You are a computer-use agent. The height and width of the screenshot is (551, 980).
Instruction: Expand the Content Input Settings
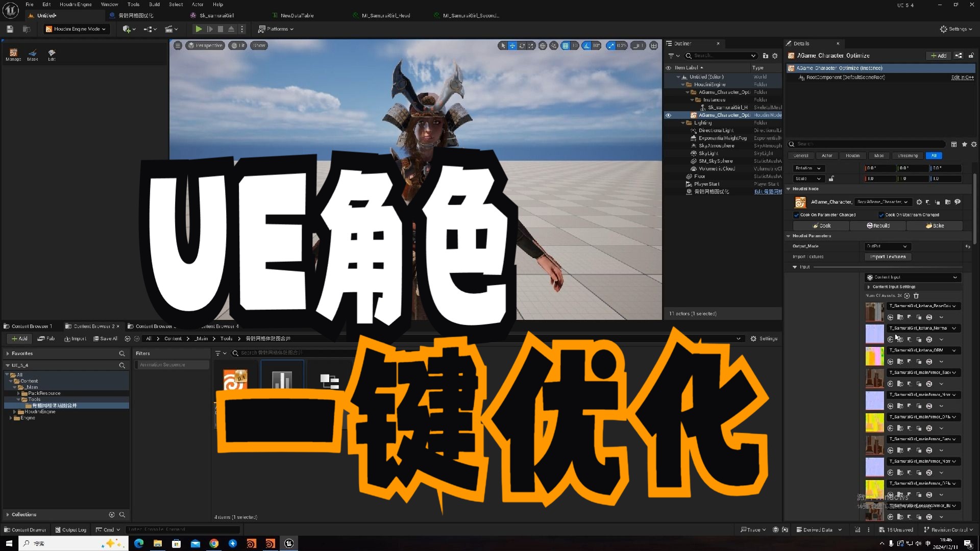point(869,287)
